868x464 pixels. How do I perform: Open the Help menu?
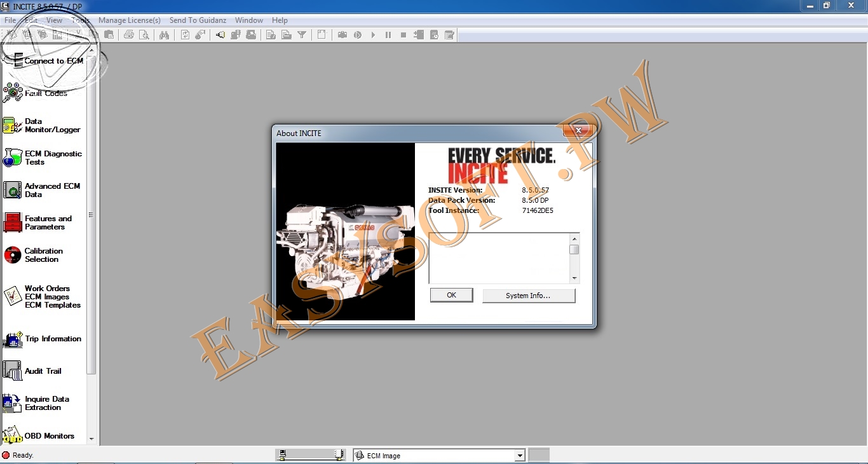pyautogui.click(x=280, y=20)
